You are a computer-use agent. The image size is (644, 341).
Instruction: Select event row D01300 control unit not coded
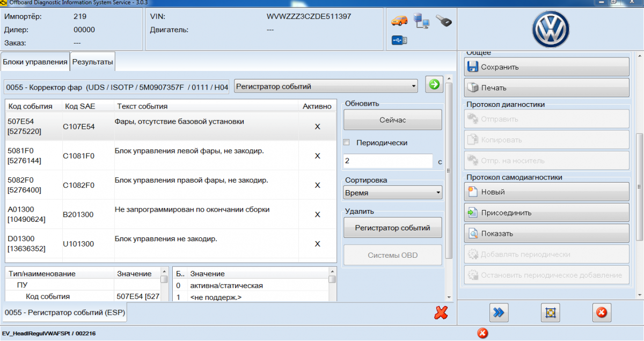[x=171, y=244]
